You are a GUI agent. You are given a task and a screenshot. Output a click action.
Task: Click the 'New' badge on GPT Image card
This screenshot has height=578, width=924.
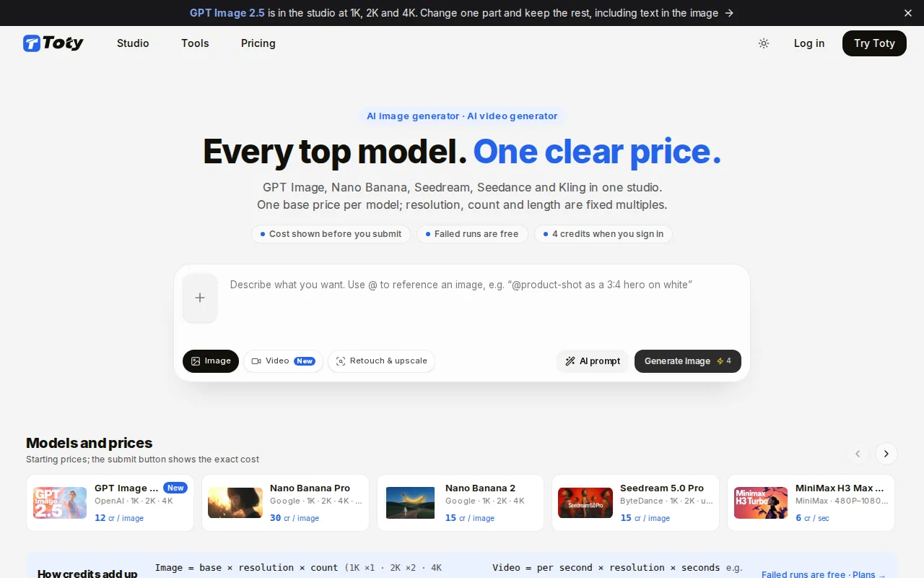click(x=175, y=488)
